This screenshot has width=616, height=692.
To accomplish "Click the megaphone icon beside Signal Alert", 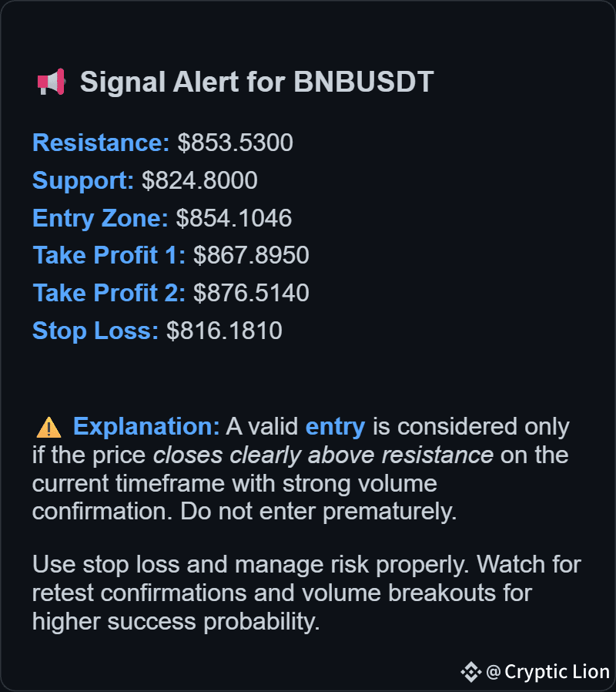I will point(52,82).
